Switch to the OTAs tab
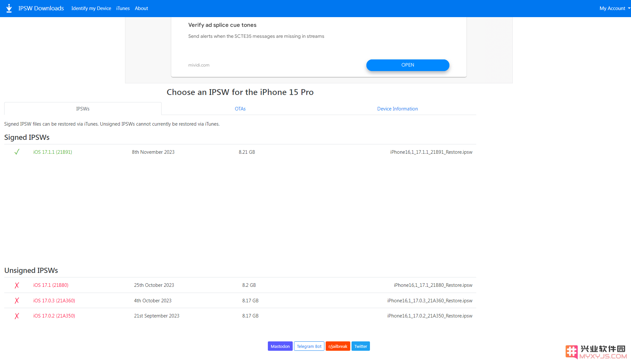This screenshot has width=631, height=364. click(240, 109)
